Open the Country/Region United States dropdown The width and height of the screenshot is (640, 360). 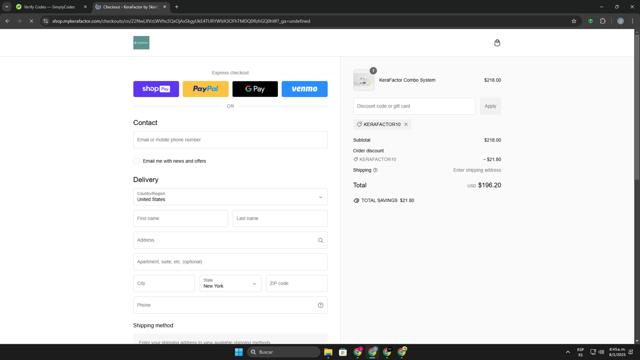230,197
